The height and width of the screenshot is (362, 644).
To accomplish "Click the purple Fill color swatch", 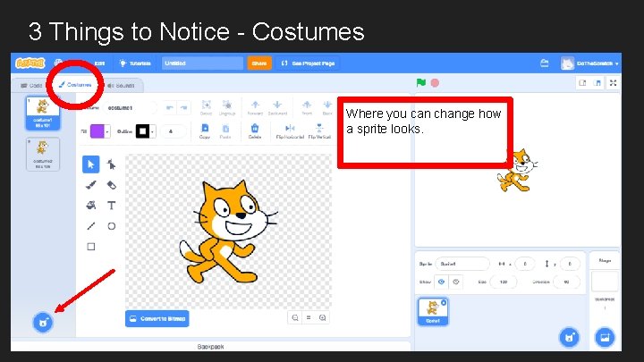I will click(97, 131).
